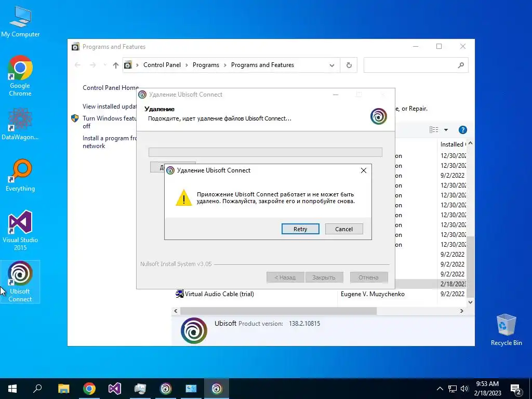Image resolution: width=532 pixels, height=399 pixels.
Task: Open Everything search desktop shortcut
Action: [x=20, y=176]
